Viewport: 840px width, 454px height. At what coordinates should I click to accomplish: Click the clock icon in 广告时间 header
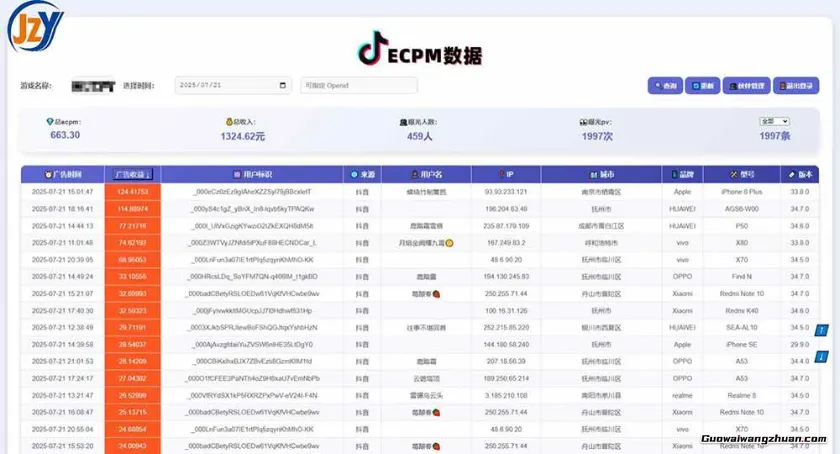[x=49, y=175]
